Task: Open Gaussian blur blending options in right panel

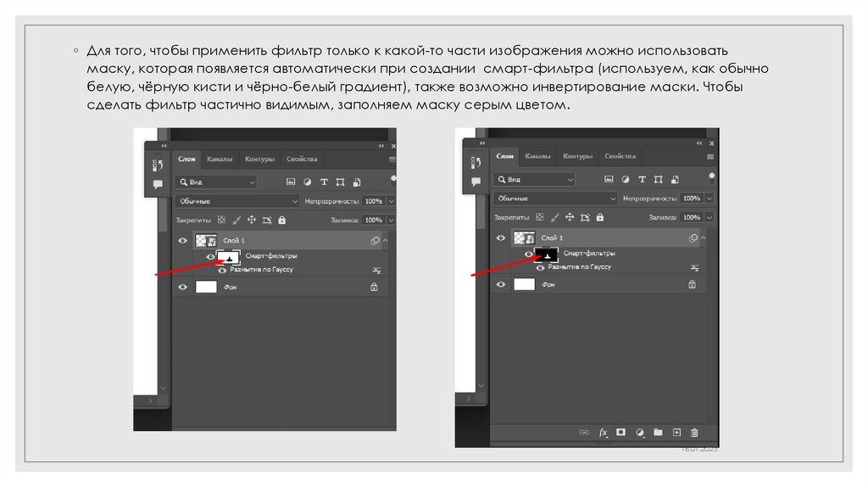Action: [x=695, y=267]
